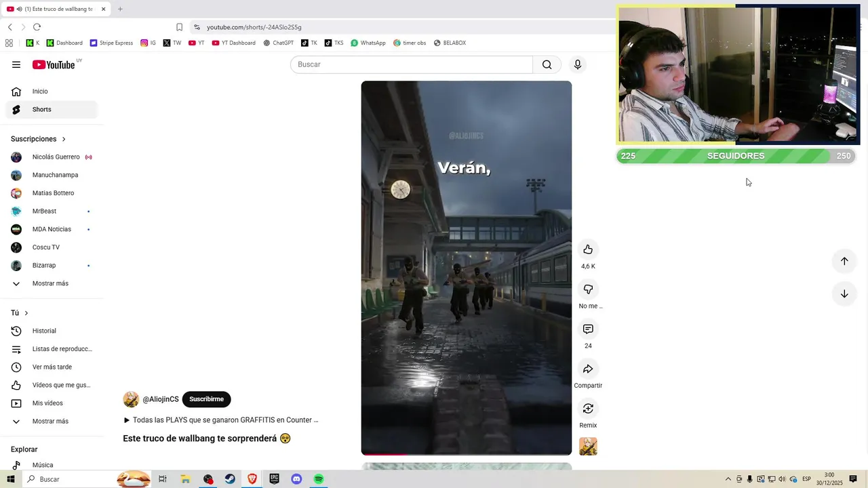Open the WhatsApp bookmark
Image resolution: width=868 pixels, height=488 pixels.
pos(368,43)
